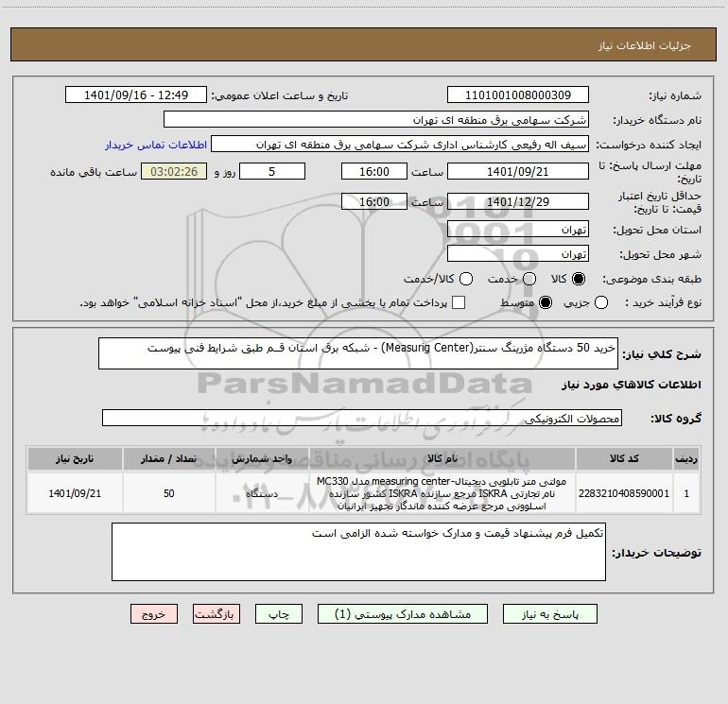Click the دستگاه unit cell
This screenshot has width=728, height=704.
(x=262, y=493)
